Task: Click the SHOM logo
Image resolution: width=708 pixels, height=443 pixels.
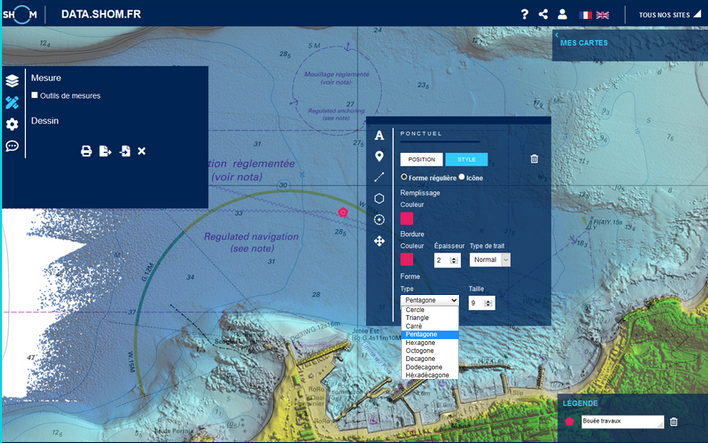Action: (x=20, y=15)
